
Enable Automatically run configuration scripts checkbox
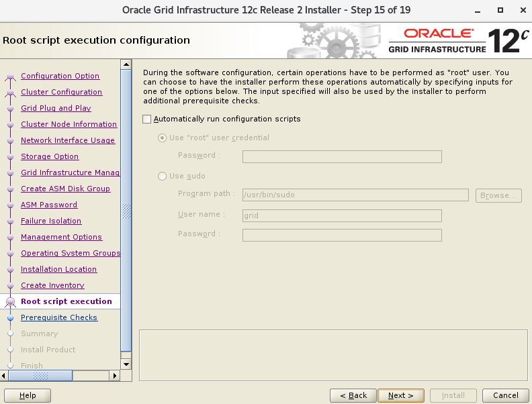coord(147,119)
